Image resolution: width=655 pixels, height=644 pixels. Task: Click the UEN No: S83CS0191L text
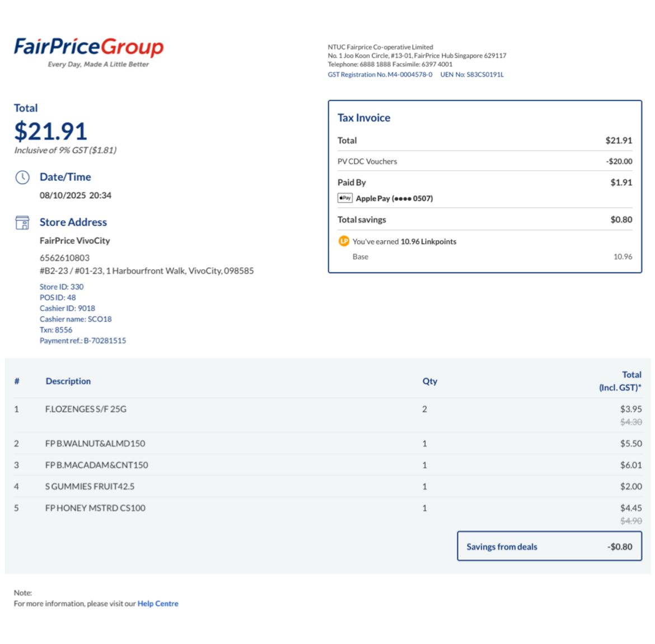(472, 74)
